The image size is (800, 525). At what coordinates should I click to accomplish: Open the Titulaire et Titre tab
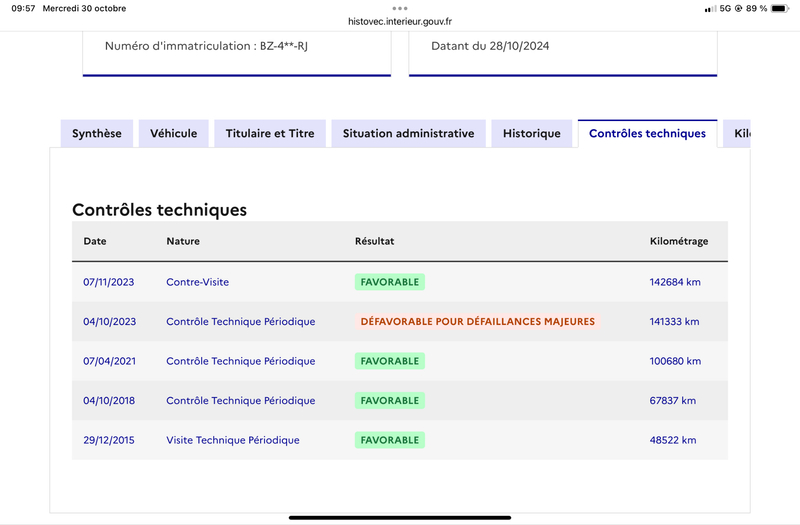pos(270,134)
